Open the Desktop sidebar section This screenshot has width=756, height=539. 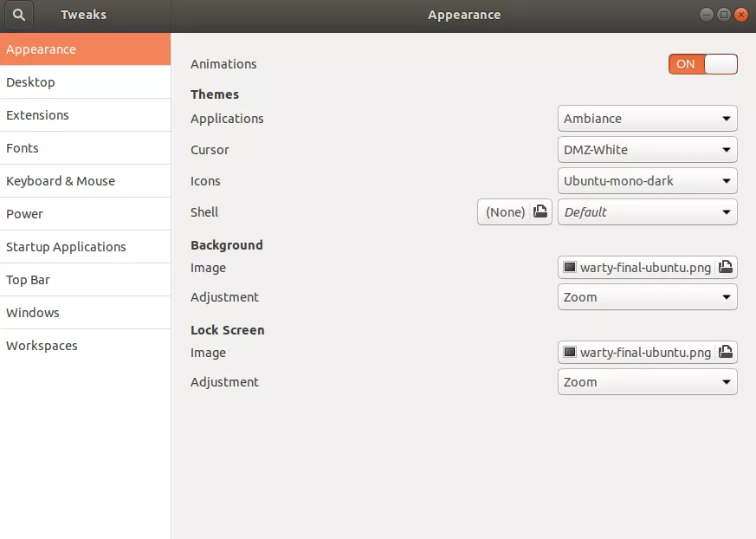pos(86,82)
